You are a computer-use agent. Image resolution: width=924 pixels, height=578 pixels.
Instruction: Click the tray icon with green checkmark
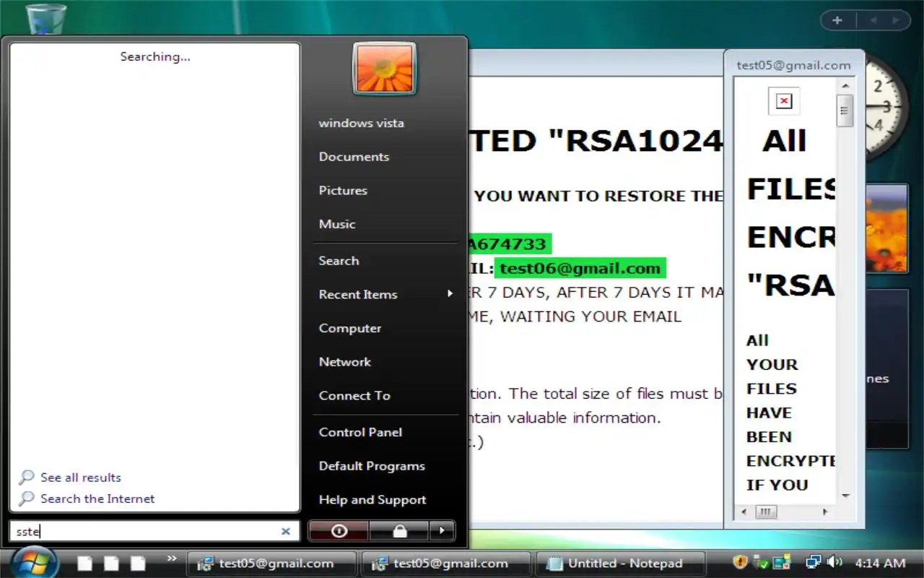(760, 561)
